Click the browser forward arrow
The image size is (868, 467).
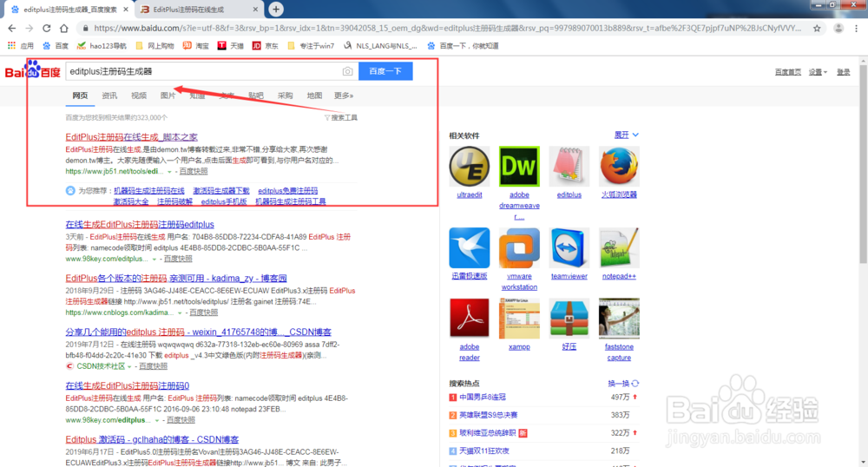tap(30, 29)
